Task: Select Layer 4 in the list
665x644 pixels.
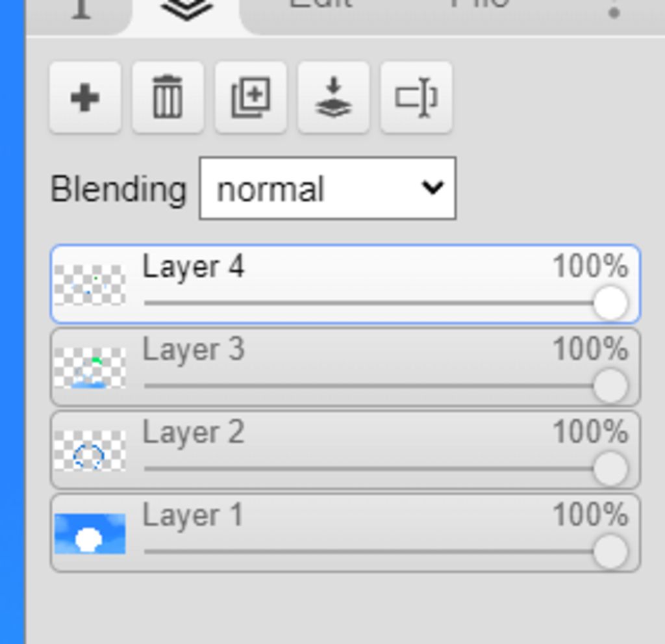Action: click(x=345, y=284)
